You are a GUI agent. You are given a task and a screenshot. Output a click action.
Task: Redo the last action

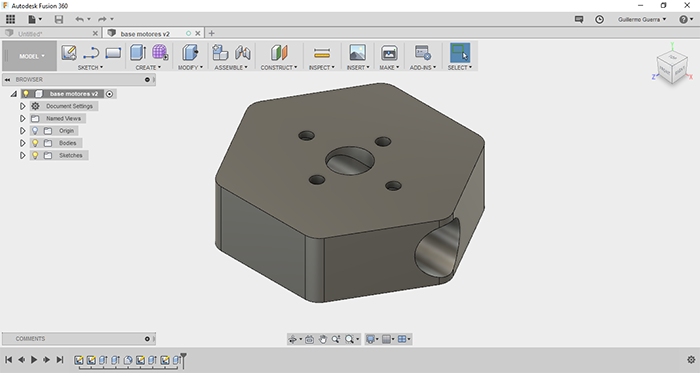tap(102, 19)
